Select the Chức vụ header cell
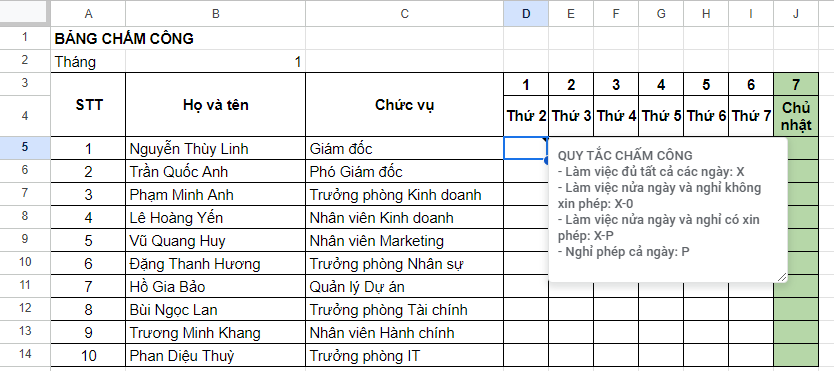This screenshot has width=834, height=371. (x=405, y=105)
